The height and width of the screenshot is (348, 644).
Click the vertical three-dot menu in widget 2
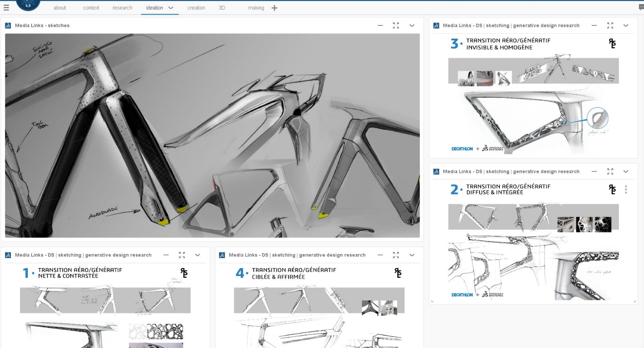point(626,190)
